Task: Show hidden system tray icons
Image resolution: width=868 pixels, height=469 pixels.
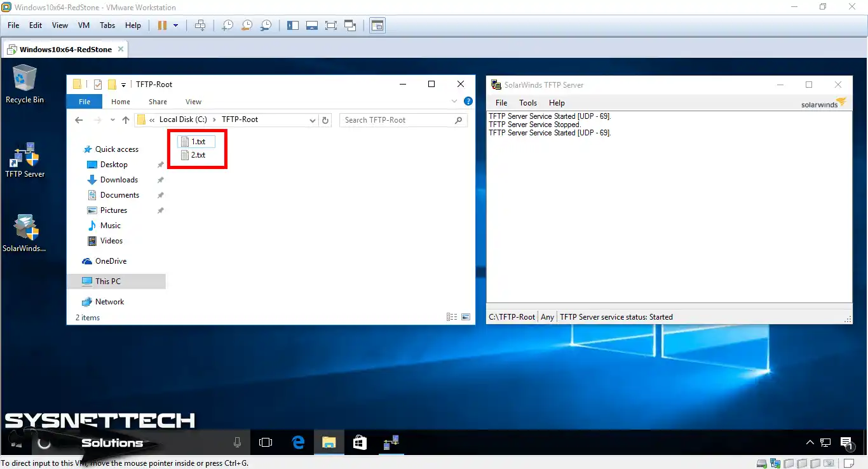Action: (810, 443)
